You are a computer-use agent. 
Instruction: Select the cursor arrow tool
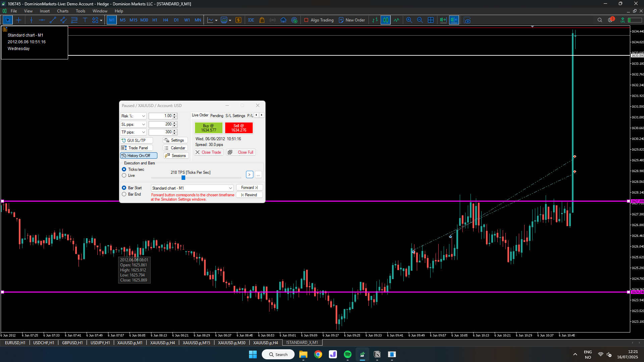[8, 20]
